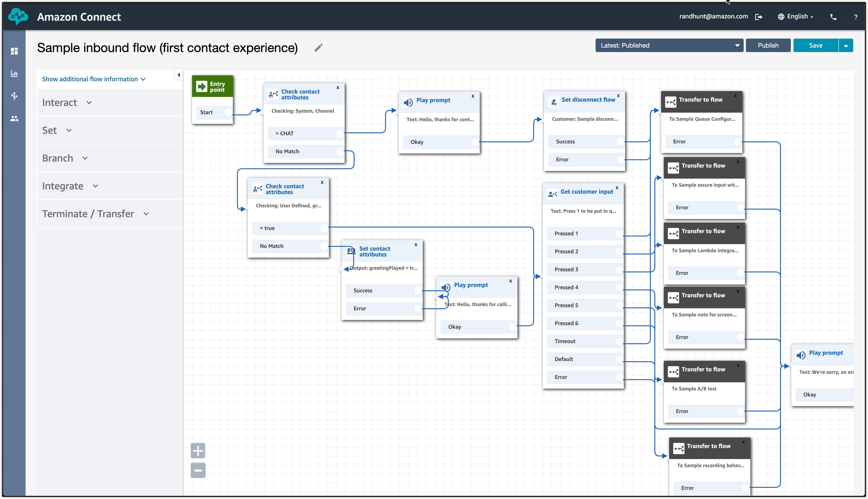Close the Get customer input block

pos(617,188)
